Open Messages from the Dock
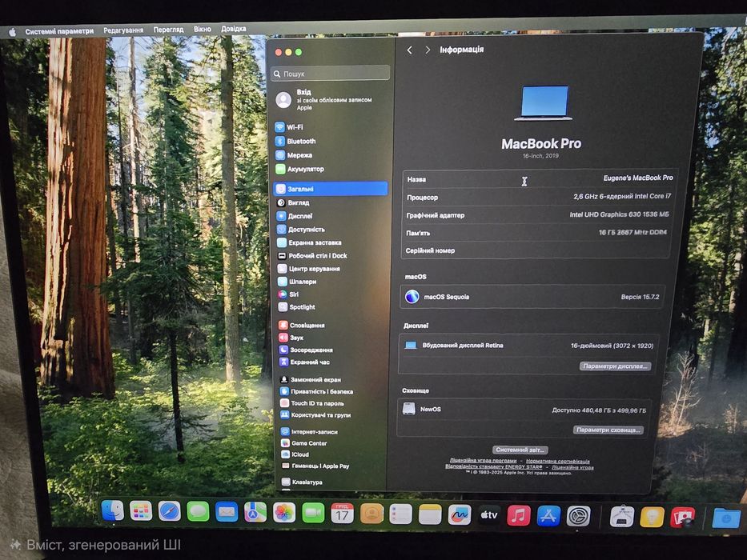The width and height of the screenshot is (747, 560). pyautogui.click(x=198, y=512)
